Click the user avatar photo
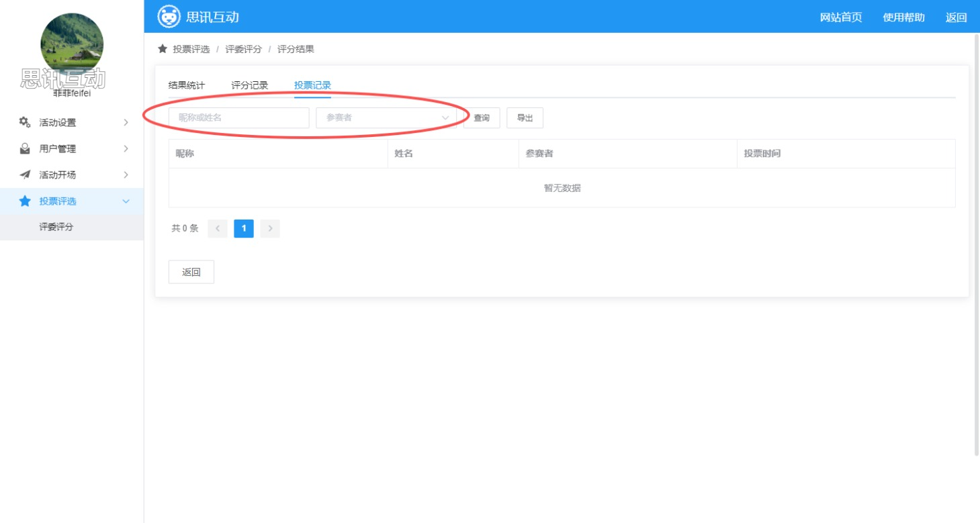The height and width of the screenshot is (523, 980). point(72,44)
